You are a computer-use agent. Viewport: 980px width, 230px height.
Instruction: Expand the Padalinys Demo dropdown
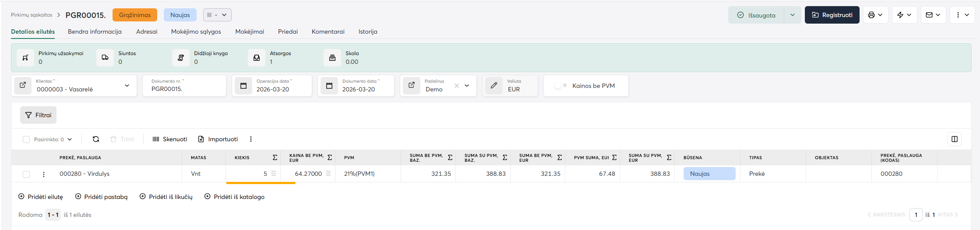467,86
